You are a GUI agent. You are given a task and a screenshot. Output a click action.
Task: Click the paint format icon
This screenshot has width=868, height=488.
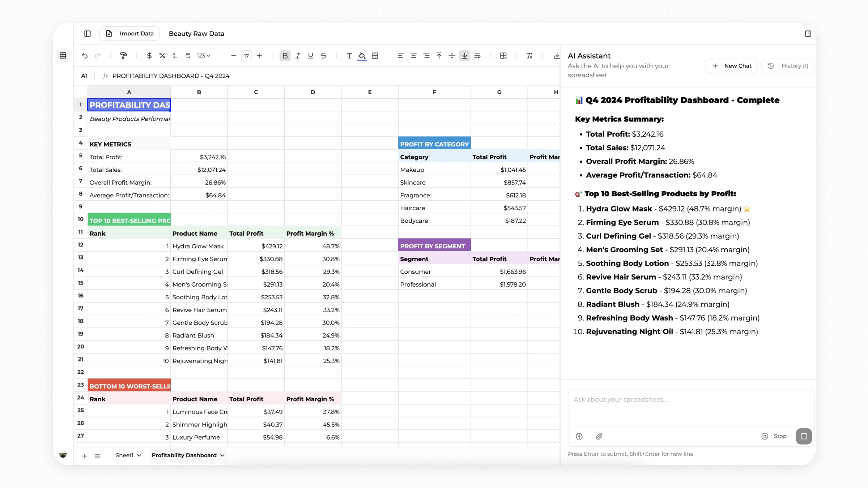(x=123, y=56)
